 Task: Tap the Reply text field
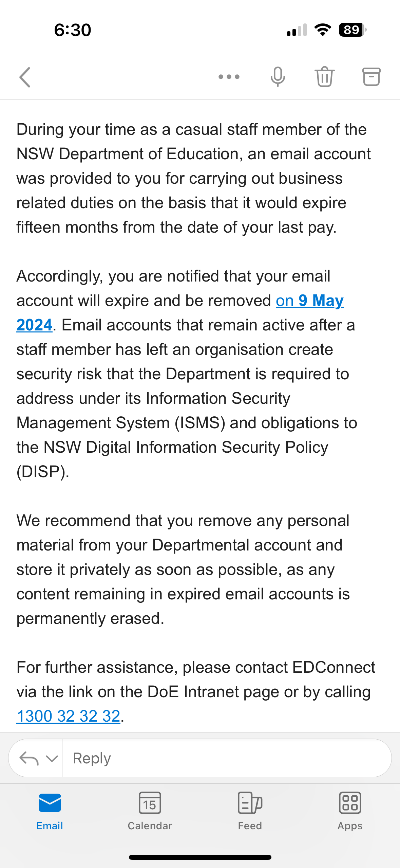tap(224, 758)
